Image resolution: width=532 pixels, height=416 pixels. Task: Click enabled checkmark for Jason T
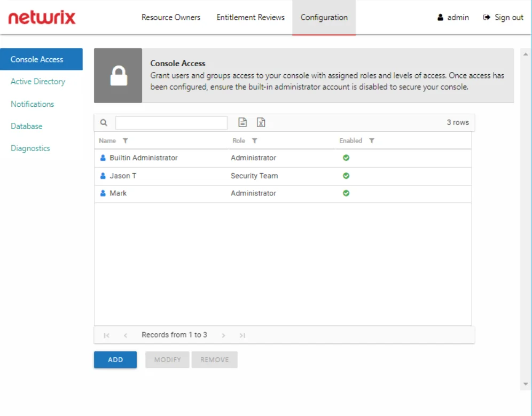[x=346, y=176]
